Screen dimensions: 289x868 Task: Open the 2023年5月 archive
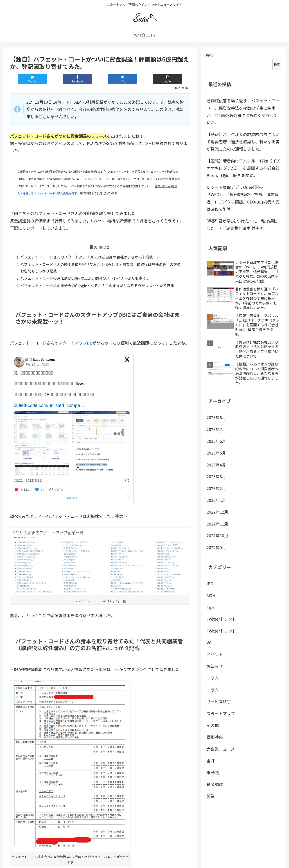coord(216,453)
